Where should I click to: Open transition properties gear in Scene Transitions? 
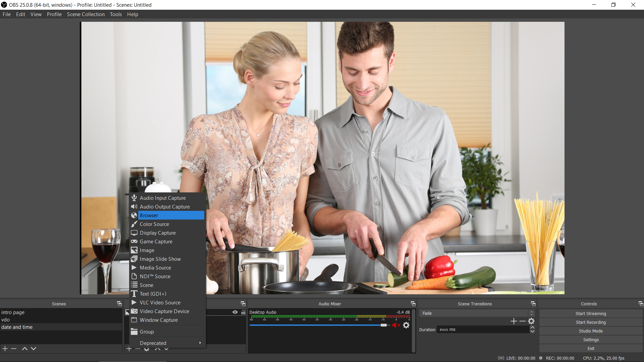531,321
